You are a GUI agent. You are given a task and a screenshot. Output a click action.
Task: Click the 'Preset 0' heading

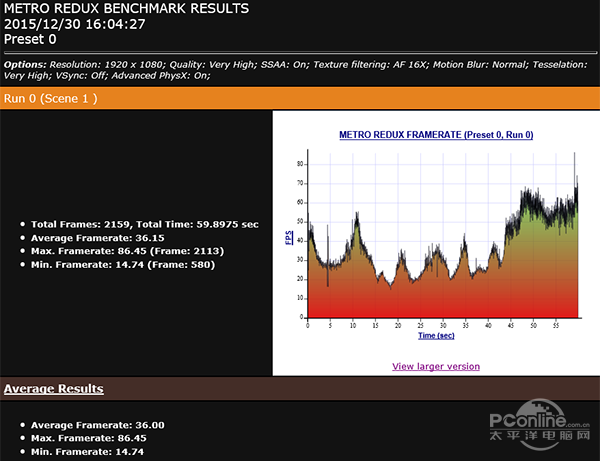click(30, 39)
